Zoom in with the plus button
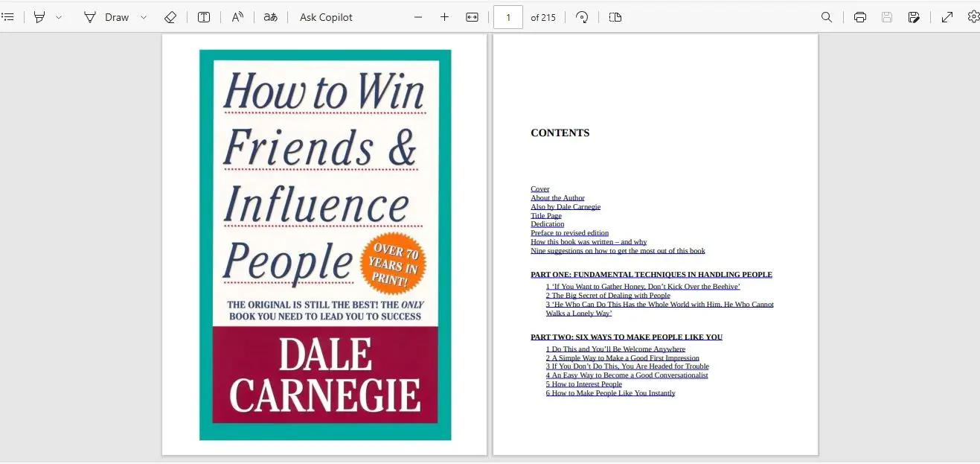Image resolution: width=980 pixels, height=464 pixels. [x=444, y=16]
